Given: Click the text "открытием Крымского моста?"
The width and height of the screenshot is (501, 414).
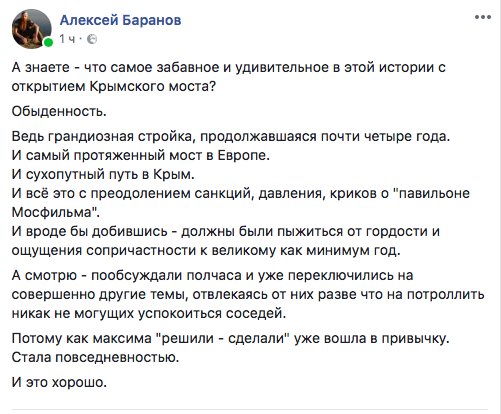Looking at the screenshot, I should coord(114,86).
